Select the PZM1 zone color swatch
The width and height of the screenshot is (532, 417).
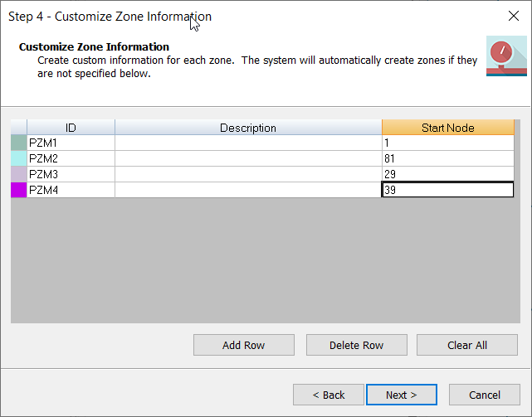click(18, 143)
